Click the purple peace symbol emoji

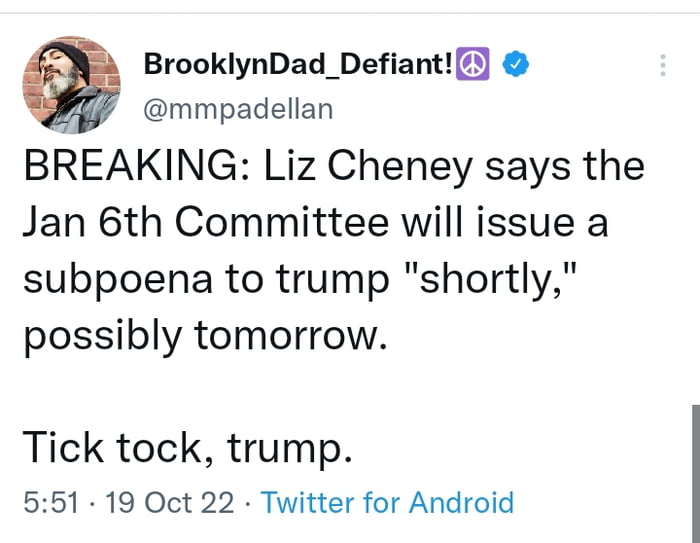[471, 65]
